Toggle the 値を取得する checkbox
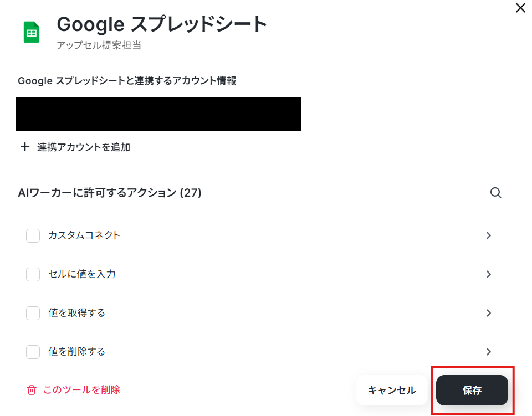Image resolution: width=532 pixels, height=416 pixels. click(33, 313)
